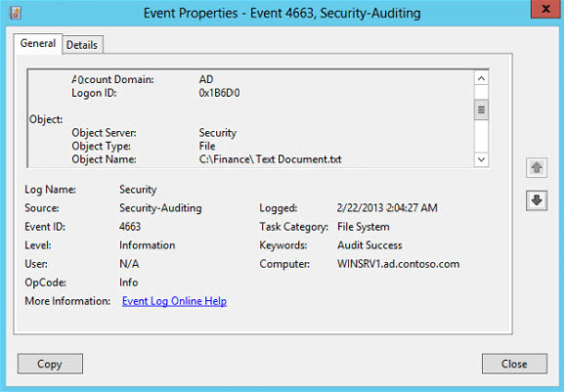
Task: Click the Object Name file path text
Action: tap(270, 159)
